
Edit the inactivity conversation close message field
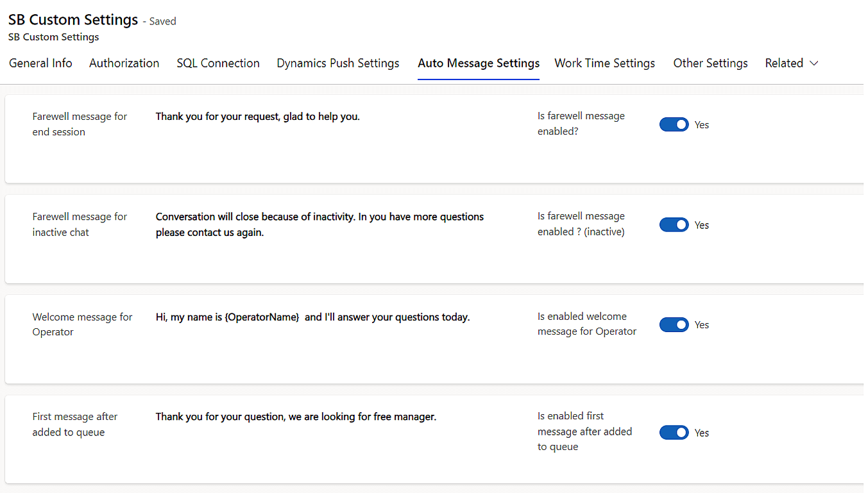[x=319, y=224]
